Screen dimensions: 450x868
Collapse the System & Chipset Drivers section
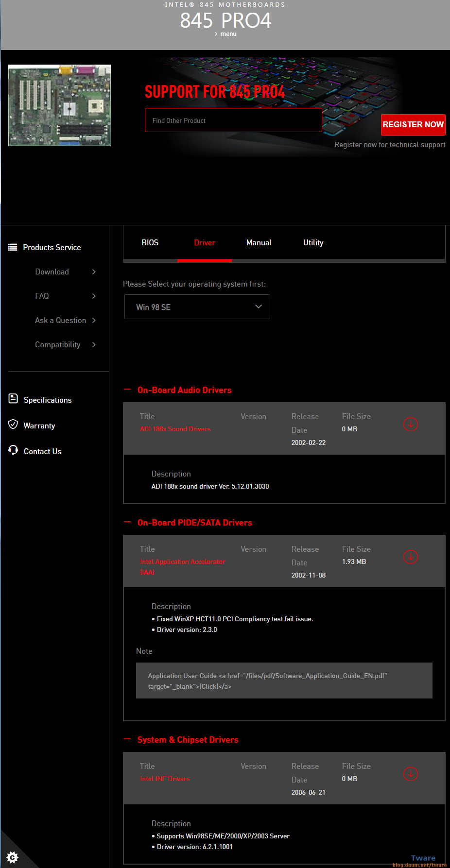click(x=127, y=739)
